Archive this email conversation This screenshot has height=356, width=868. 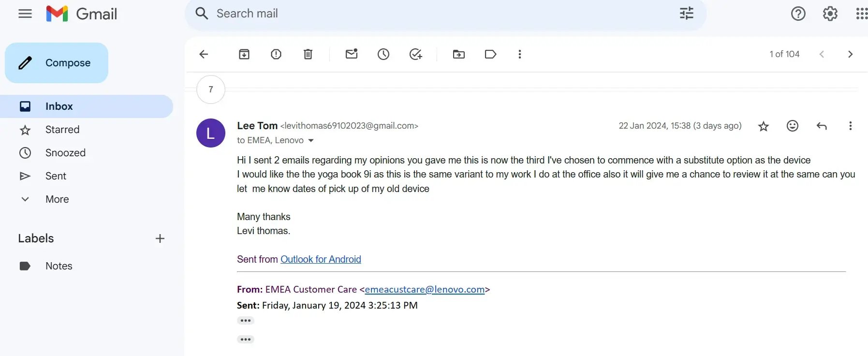pos(244,54)
